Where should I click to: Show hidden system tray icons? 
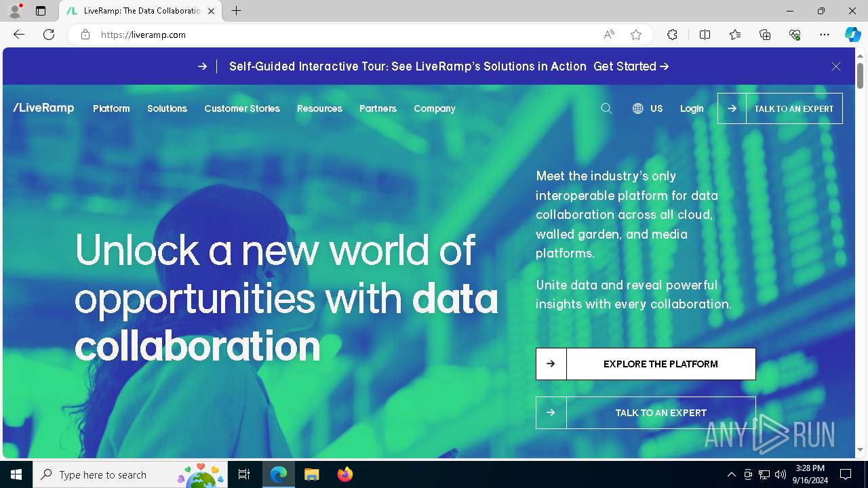click(x=731, y=474)
